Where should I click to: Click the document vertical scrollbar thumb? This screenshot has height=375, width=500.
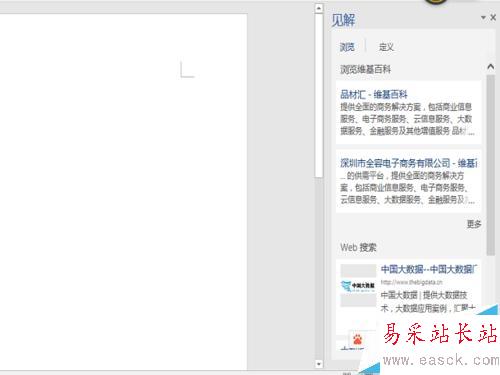pos(319,95)
